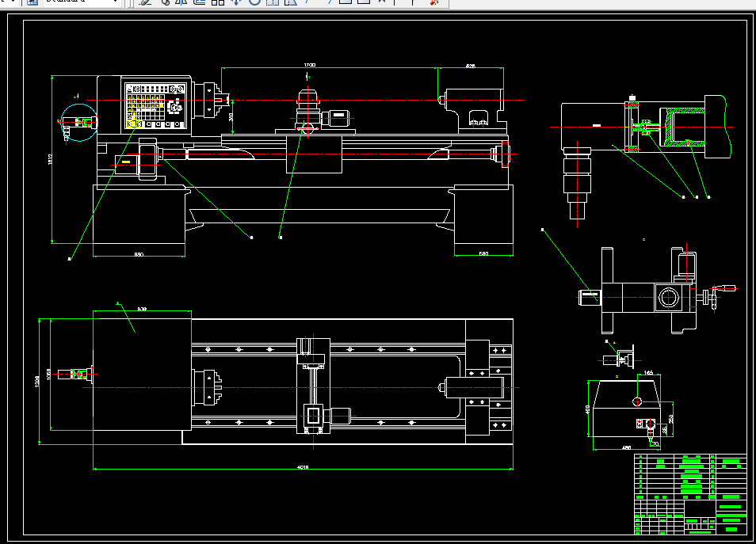Pick the leader endpoint below carriage center
Viewport: 756px width, 544px height.
point(281,238)
